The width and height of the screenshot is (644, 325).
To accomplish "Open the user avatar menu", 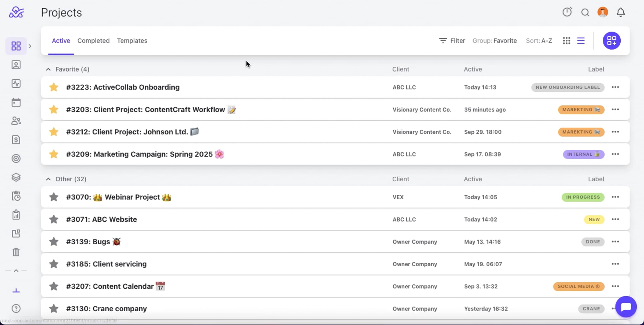I will pos(603,12).
